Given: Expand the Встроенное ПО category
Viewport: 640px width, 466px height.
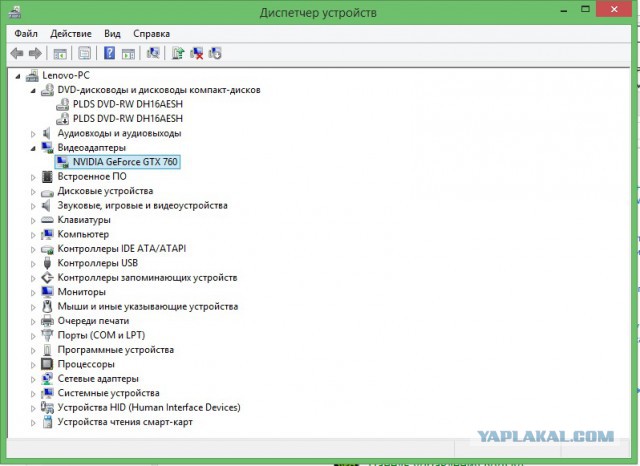Looking at the screenshot, I should coord(33,177).
